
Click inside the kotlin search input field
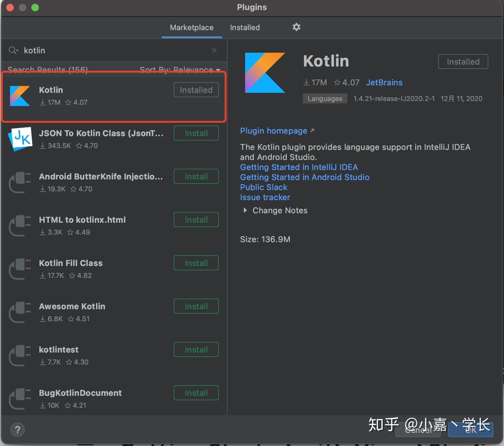94,50
